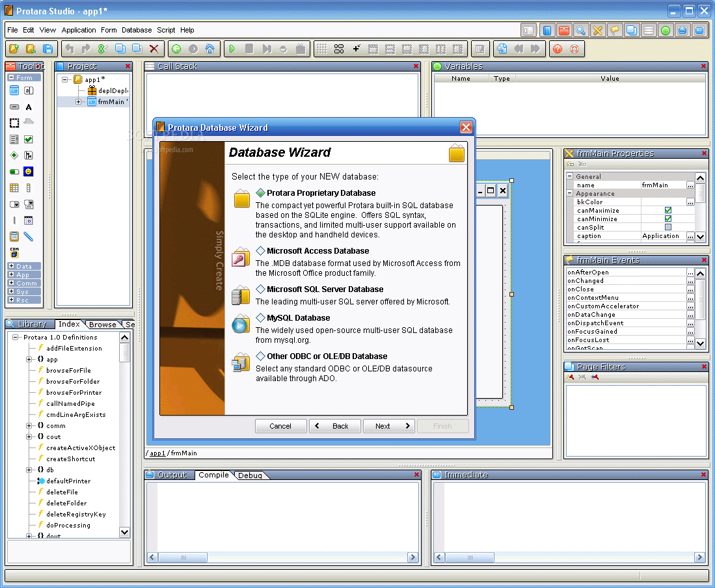Expand the frmMain node in Project tree
The height and width of the screenshot is (588, 715).
79,101
